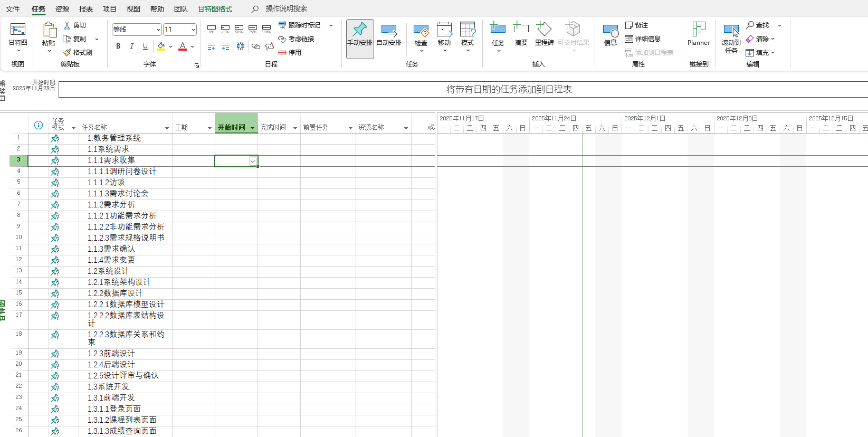Click the split task icon
The image size is (868, 437).
241,46
